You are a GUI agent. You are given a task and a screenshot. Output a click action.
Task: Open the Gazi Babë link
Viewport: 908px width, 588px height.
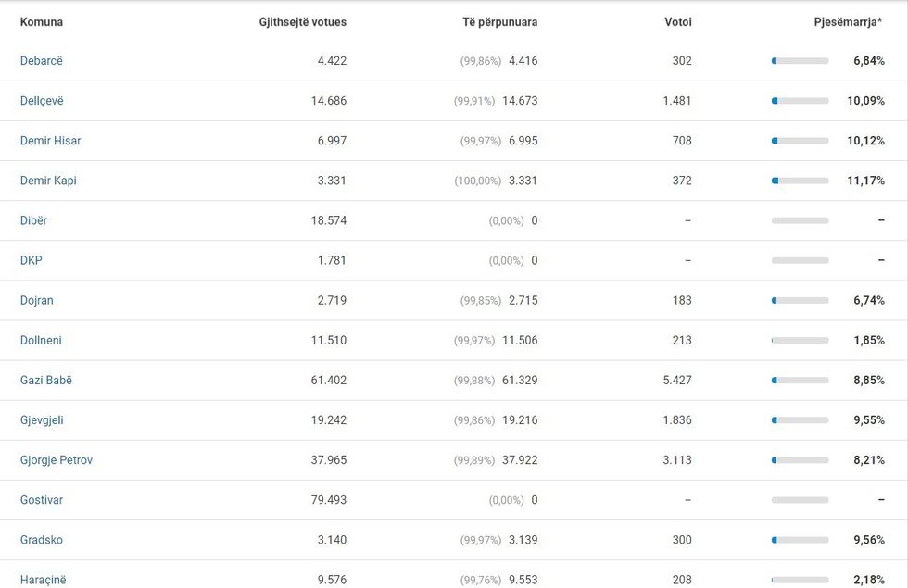(x=45, y=380)
